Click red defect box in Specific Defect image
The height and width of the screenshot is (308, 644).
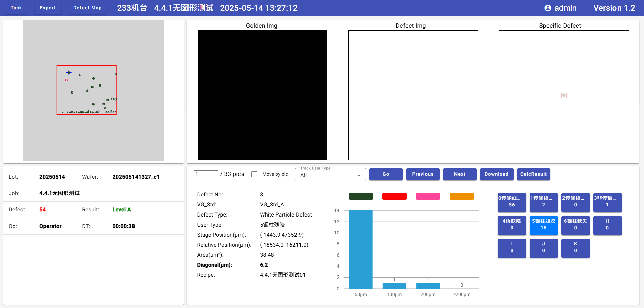tap(564, 95)
